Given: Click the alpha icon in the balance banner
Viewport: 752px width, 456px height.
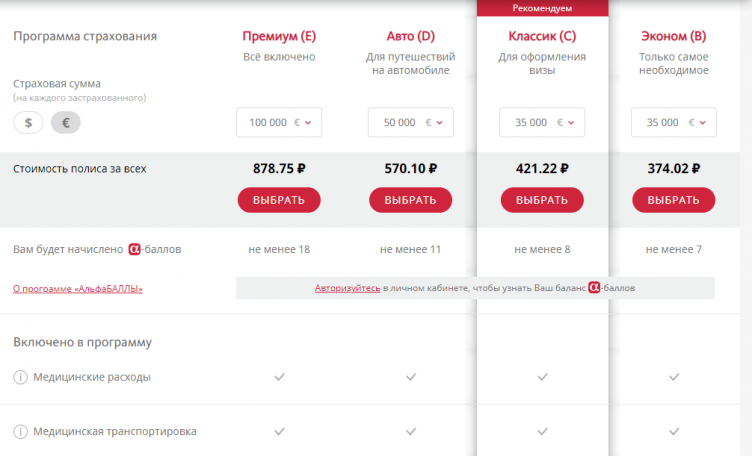Looking at the screenshot, I should coord(597,288).
